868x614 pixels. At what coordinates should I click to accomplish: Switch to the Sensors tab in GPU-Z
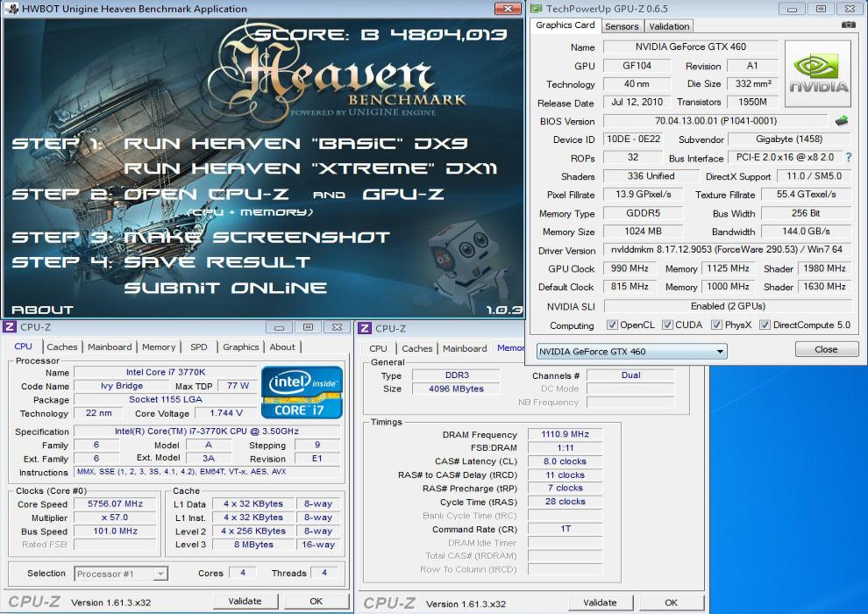(x=622, y=26)
